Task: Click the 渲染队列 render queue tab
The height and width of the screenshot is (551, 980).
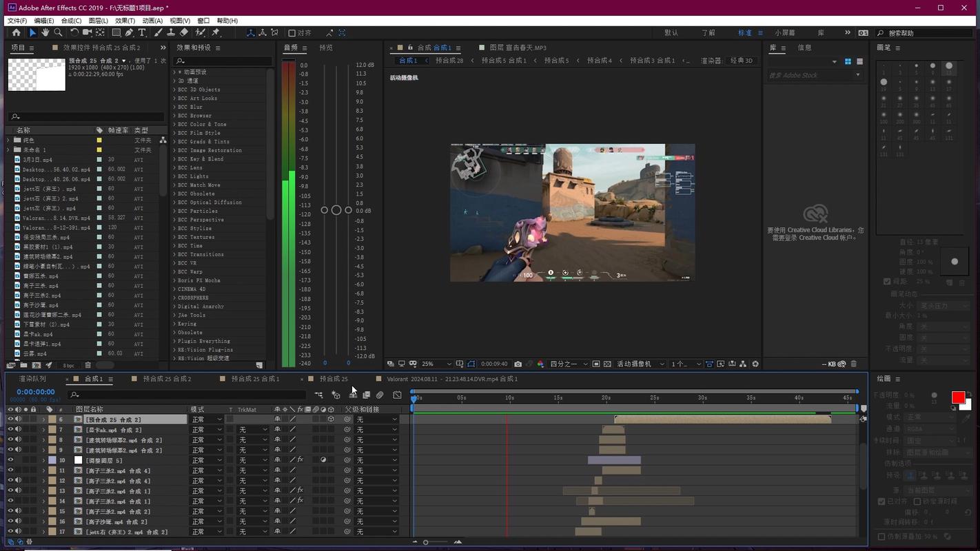Action: pos(32,379)
